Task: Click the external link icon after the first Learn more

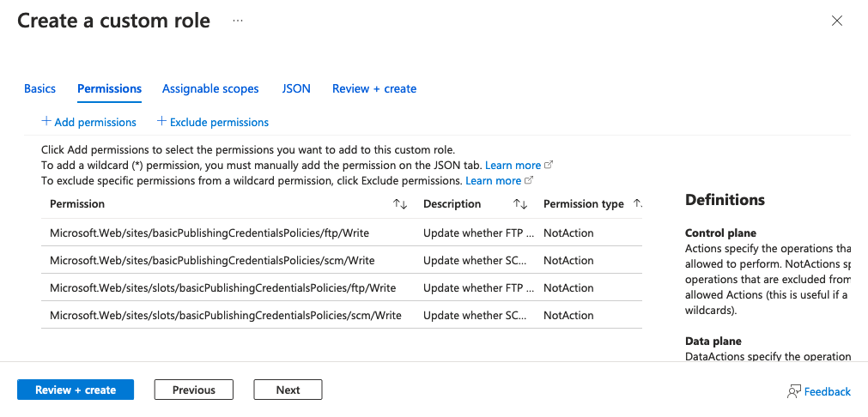Action: [x=549, y=165]
